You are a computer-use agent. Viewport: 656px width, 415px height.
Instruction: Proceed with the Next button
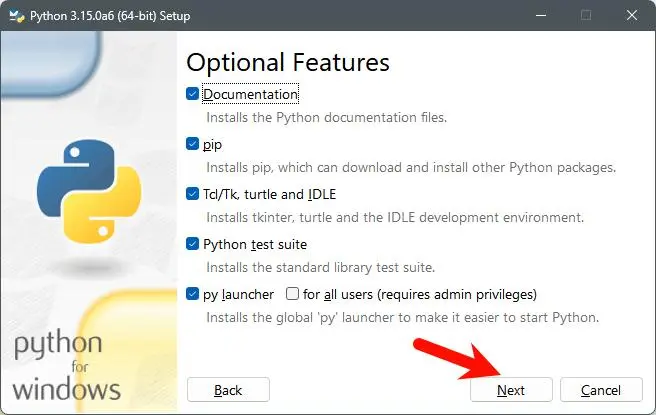click(511, 390)
